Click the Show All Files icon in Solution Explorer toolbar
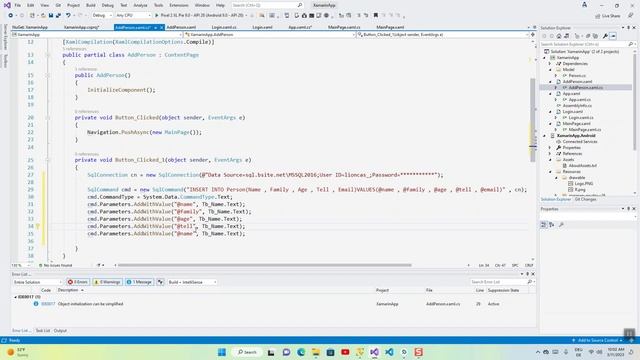The height and width of the screenshot is (360, 640). [x=595, y=36]
